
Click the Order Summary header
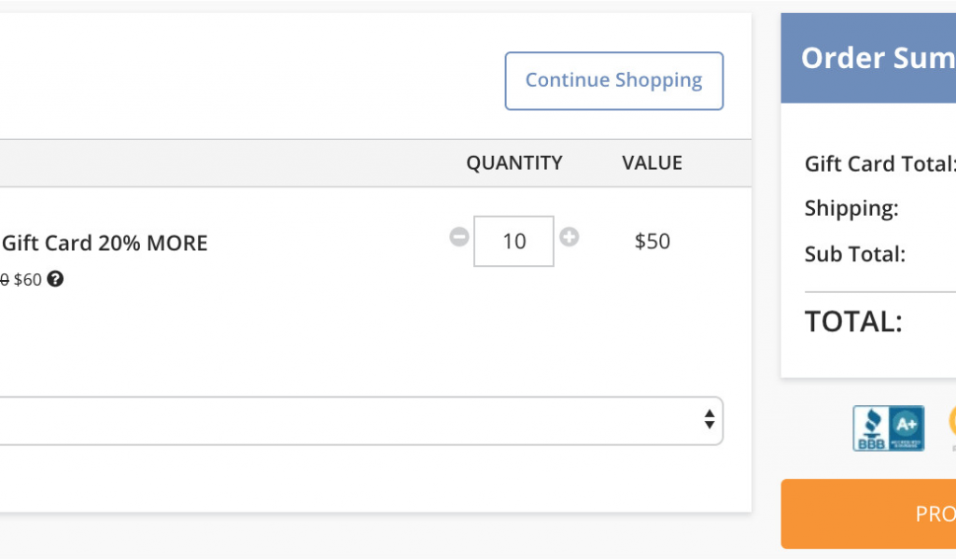tap(879, 58)
